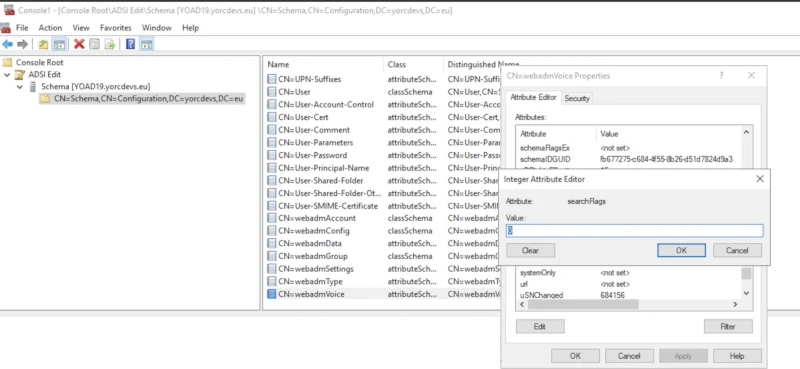Viewport: 800px width, 369px height.
Task: Click the Up One Level folder icon
Action: point(43,44)
